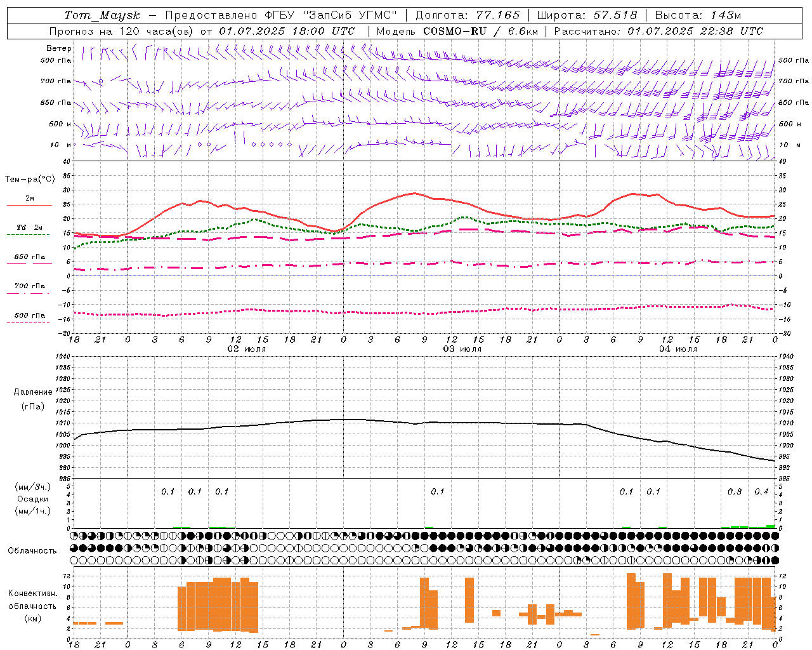Click the Осадки panel label
The height and width of the screenshot is (650, 812).
(32, 499)
